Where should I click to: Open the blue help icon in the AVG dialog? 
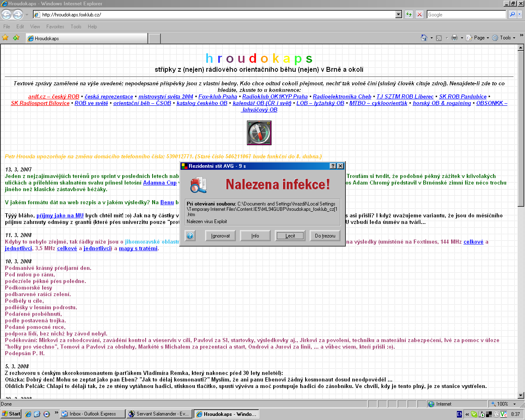[x=190, y=236]
